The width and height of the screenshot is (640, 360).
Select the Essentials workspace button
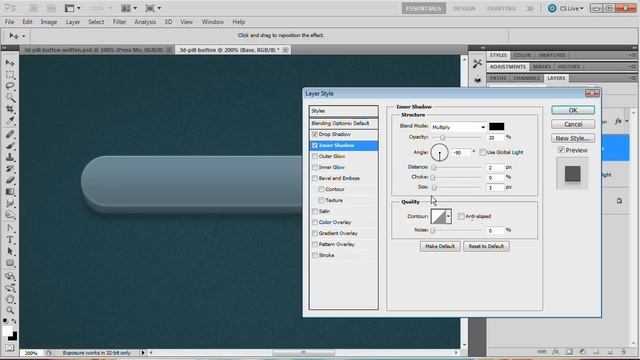coord(423,8)
